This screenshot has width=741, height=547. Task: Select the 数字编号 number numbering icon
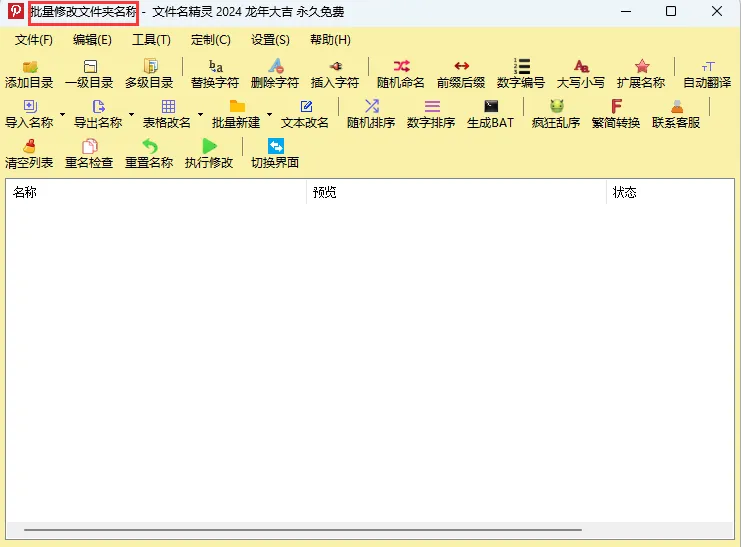point(521,73)
